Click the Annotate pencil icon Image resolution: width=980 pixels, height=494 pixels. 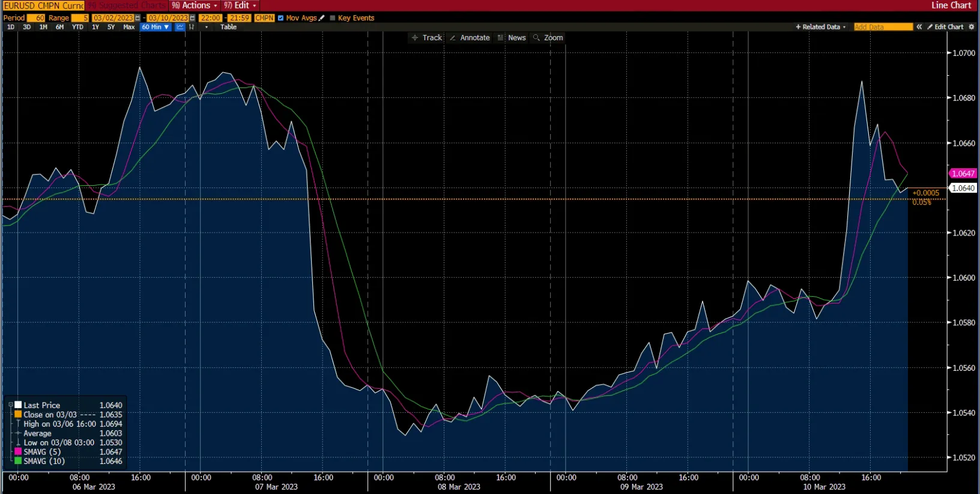453,38
